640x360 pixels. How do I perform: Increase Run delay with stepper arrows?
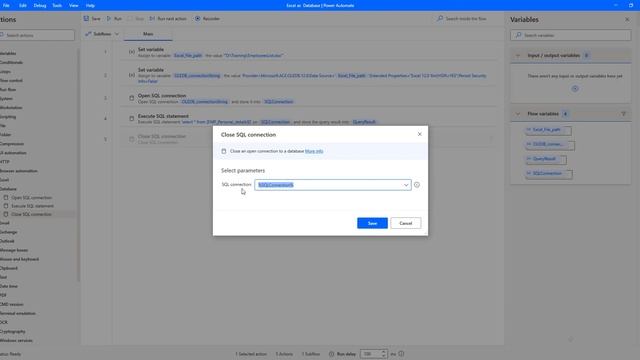click(383, 352)
